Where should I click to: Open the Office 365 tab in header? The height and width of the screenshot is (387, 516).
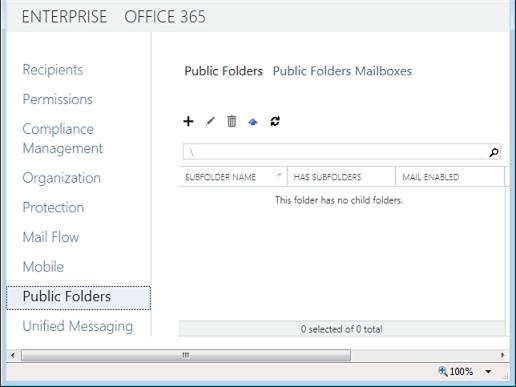point(165,17)
